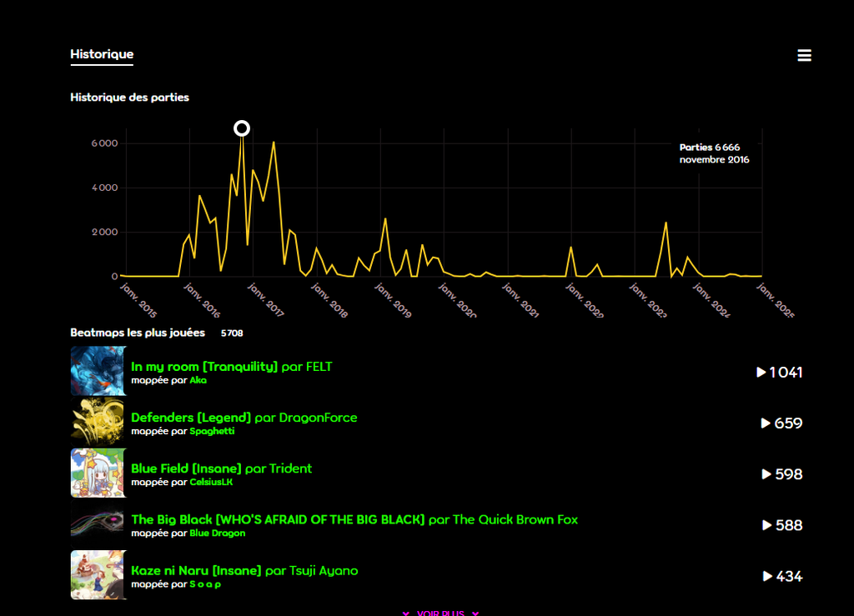Click play icon next to 1041 count
Screen dimensions: 854x616
click(761, 372)
